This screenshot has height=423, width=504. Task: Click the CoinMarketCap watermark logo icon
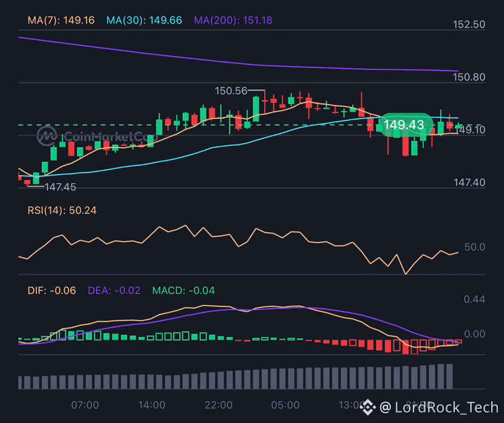pyautogui.click(x=47, y=136)
